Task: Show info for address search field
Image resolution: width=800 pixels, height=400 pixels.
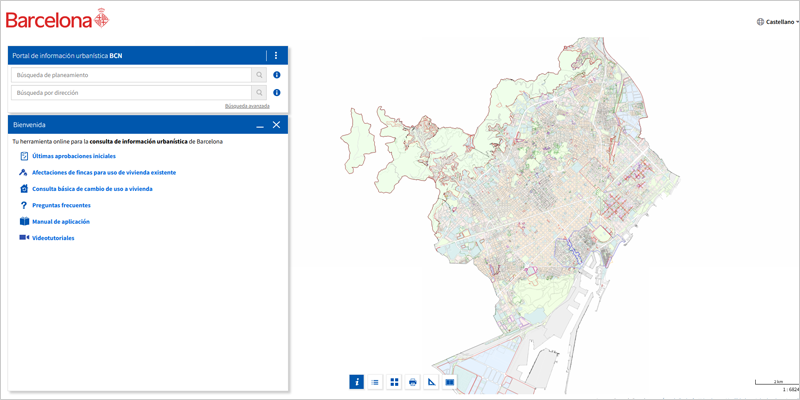Action: coord(277,93)
